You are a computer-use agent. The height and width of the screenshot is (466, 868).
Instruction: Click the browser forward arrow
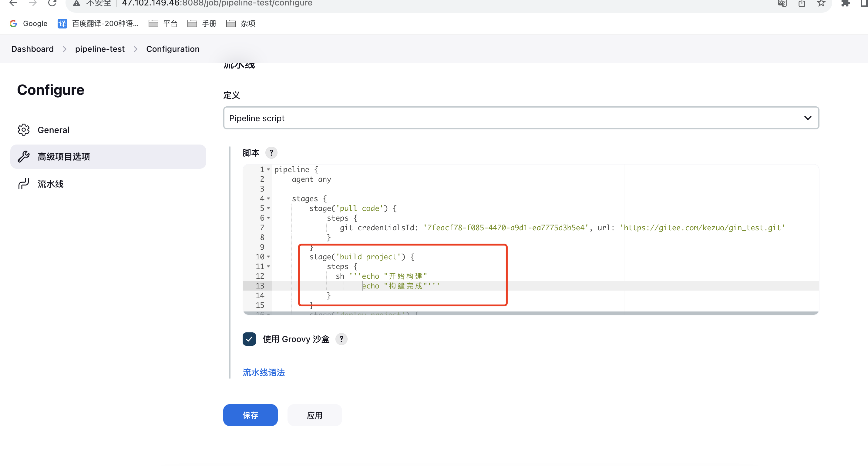[x=33, y=3]
